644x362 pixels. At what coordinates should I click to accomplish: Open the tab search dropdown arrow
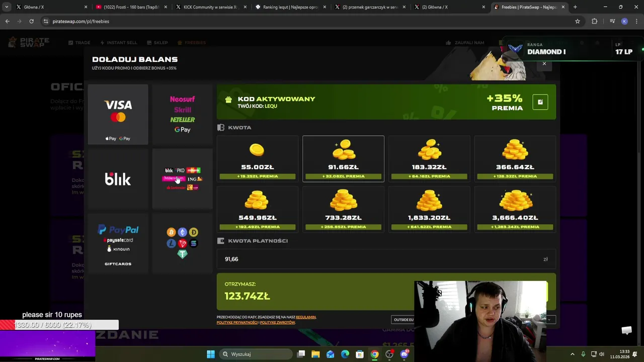(7, 7)
